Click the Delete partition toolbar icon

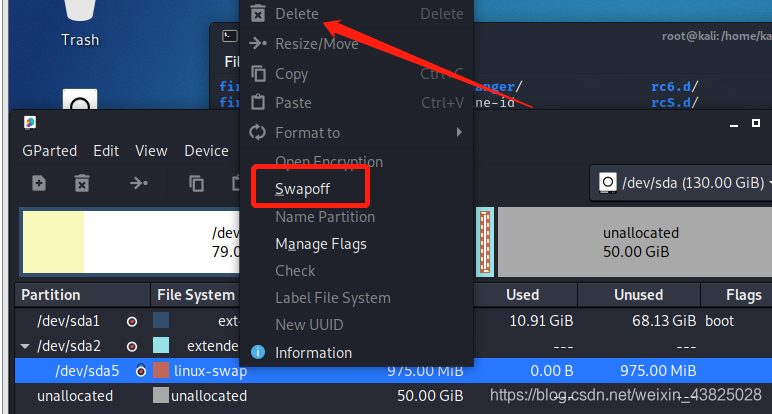[82, 183]
